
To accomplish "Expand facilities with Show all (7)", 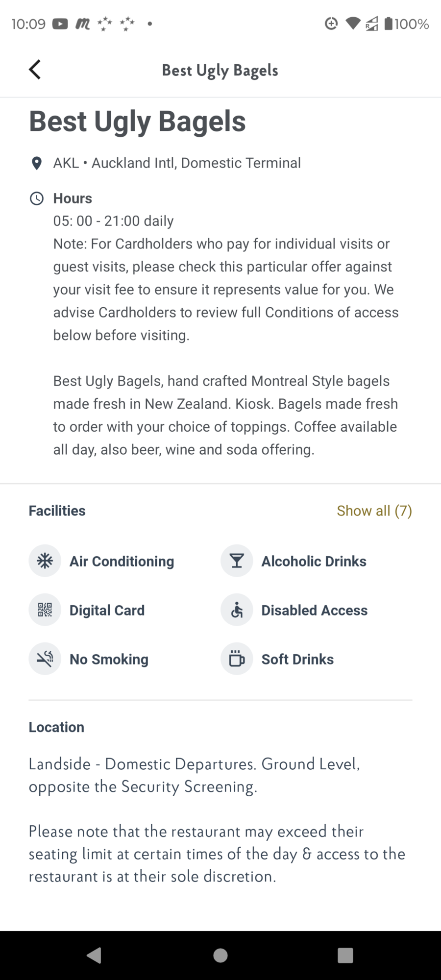I will (374, 511).
